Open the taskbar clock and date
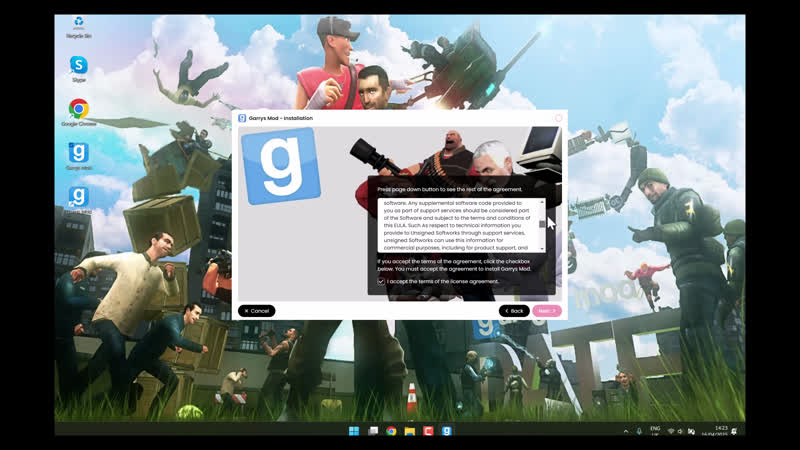 (x=715, y=431)
